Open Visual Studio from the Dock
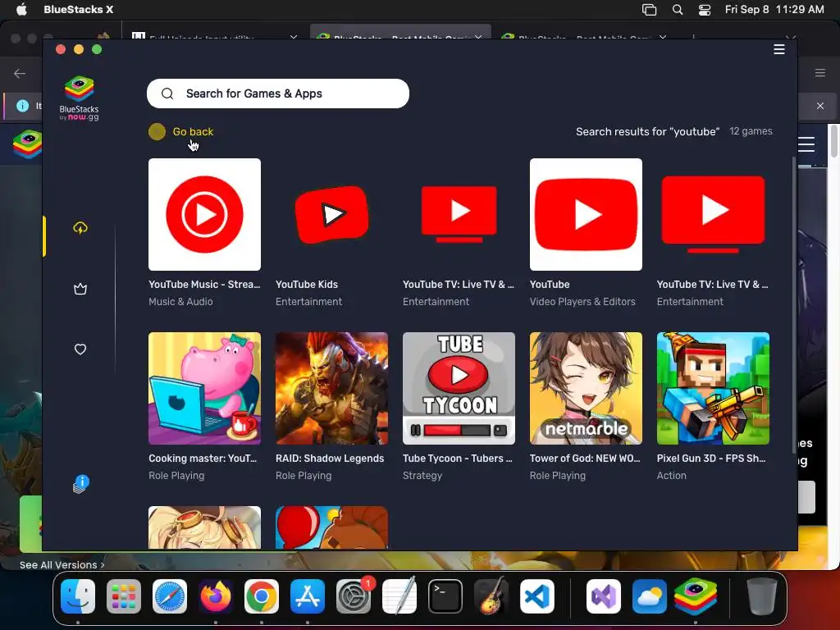 point(604,596)
